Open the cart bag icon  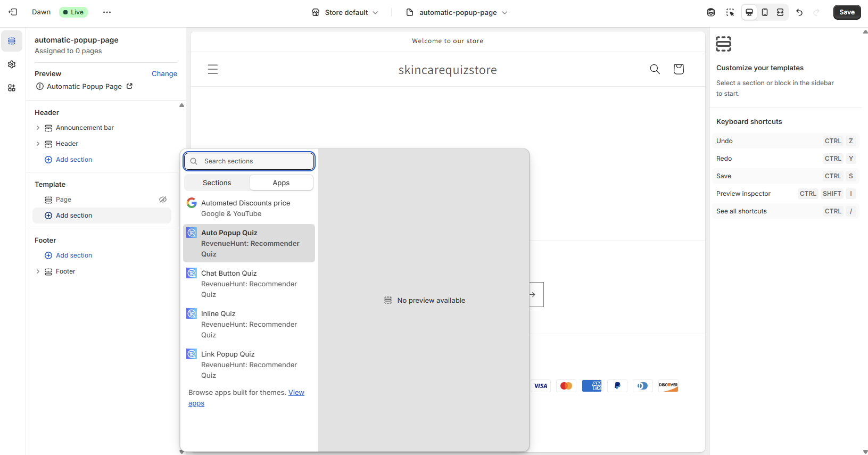click(x=679, y=69)
